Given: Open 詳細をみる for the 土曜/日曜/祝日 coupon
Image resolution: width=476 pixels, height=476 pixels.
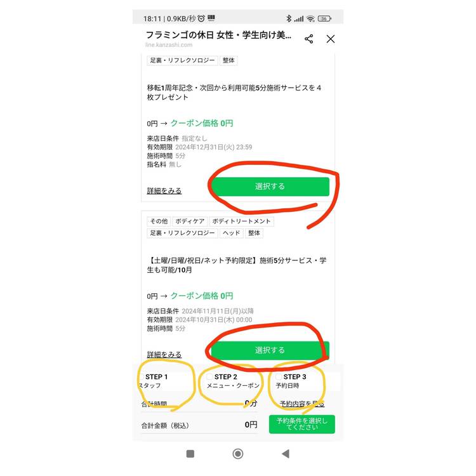Looking at the screenshot, I should tap(164, 354).
